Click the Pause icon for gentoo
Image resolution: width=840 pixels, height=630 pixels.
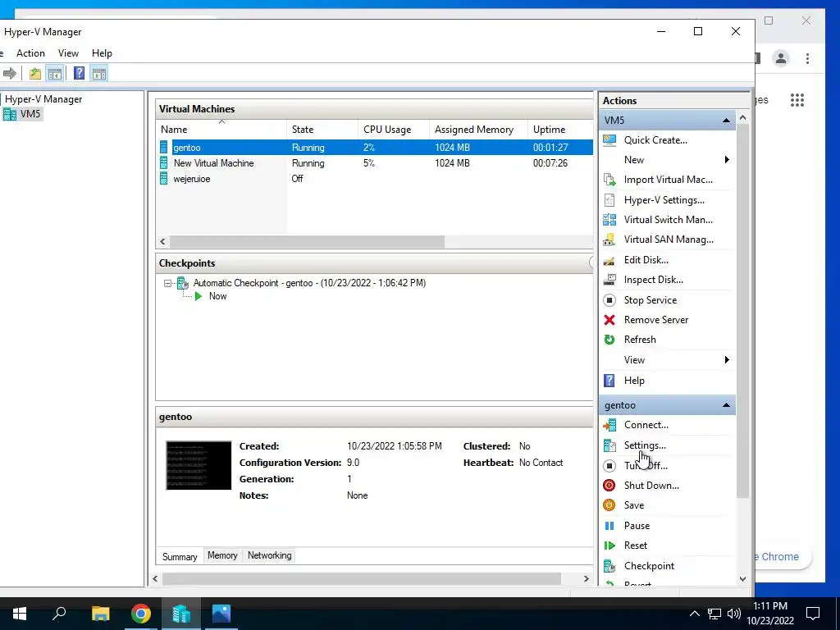(x=609, y=526)
